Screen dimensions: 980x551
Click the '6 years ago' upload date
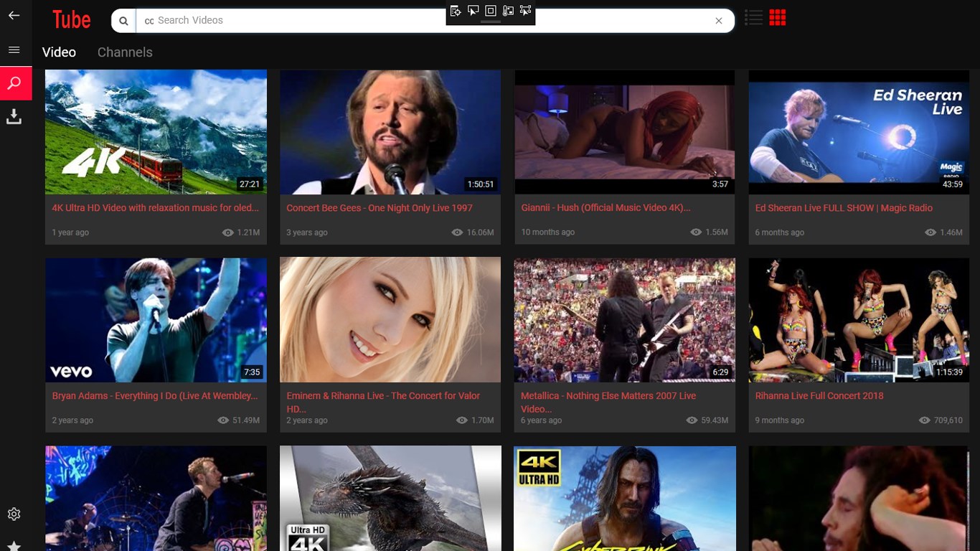tap(542, 420)
